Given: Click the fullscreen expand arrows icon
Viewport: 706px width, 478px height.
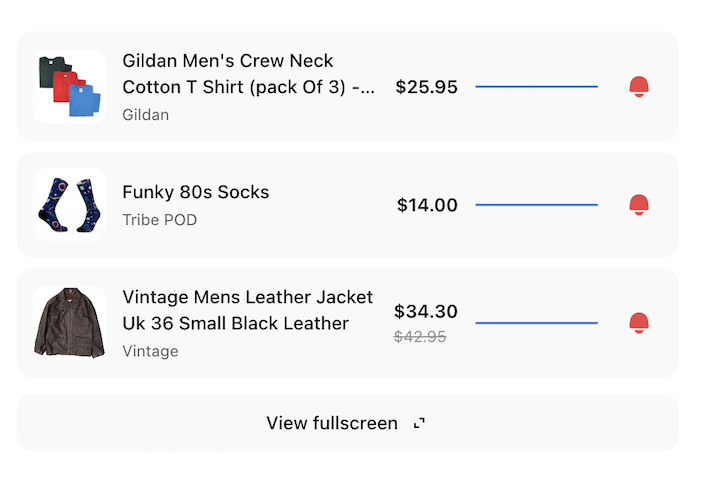Looking at the screenshot, I should coord(420,423).
